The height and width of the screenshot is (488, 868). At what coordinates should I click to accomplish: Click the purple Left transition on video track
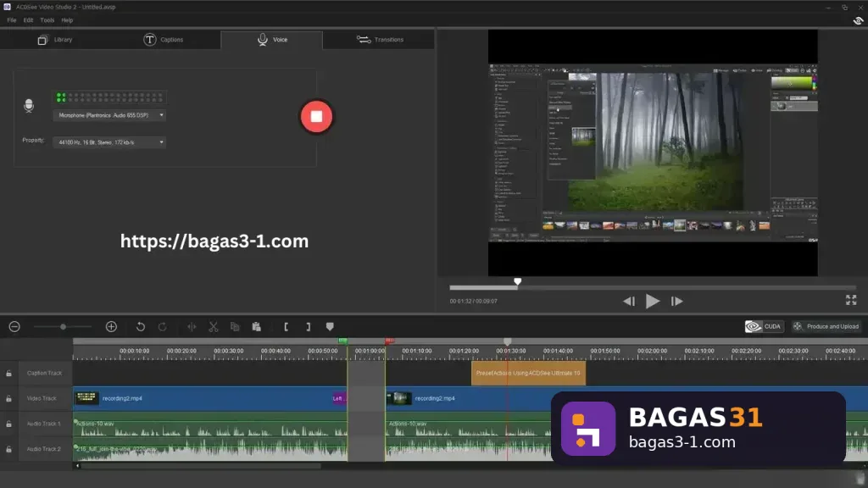[339, 398]
